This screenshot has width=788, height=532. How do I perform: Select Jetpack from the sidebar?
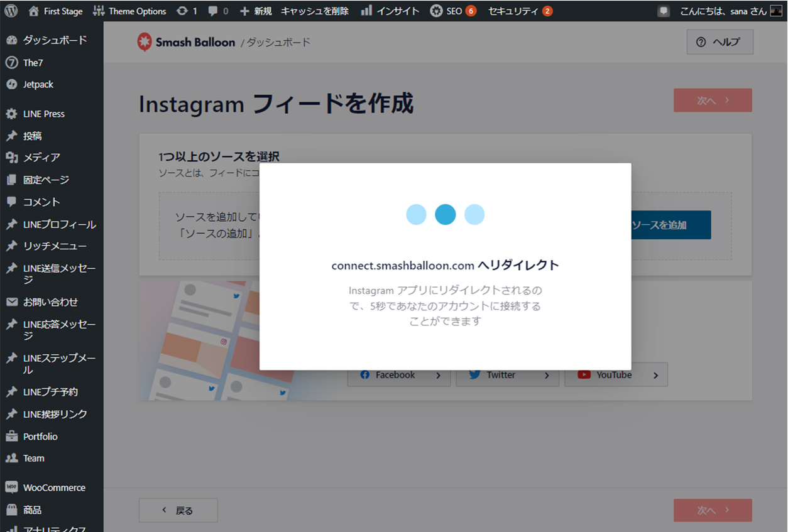pos(38,84)
